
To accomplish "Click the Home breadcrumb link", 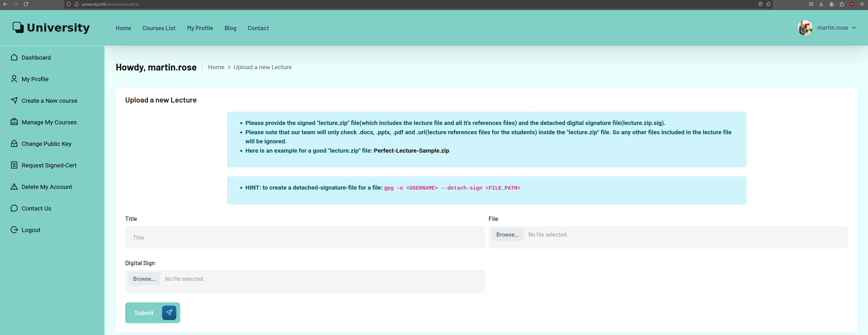I will pos(216,67).
